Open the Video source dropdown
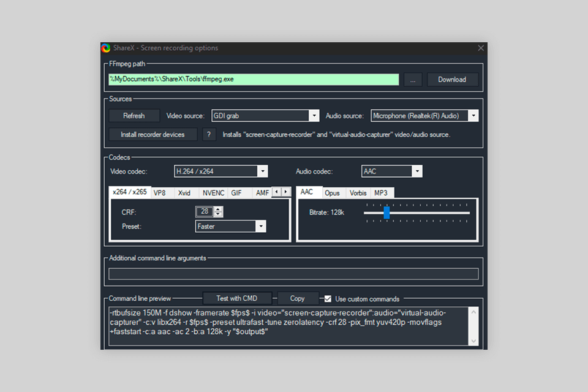 (265, 116)
